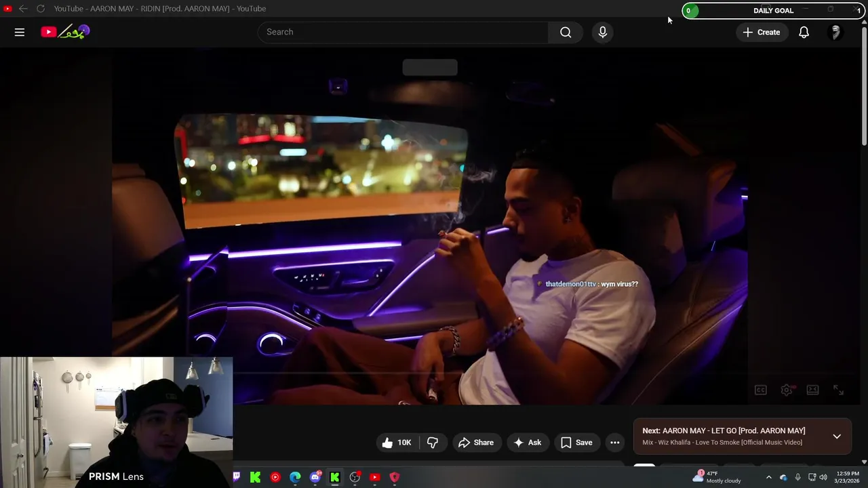Click the Create button
Image resolution: width=868 pixels, height=488 pixels.
[762, 32]
